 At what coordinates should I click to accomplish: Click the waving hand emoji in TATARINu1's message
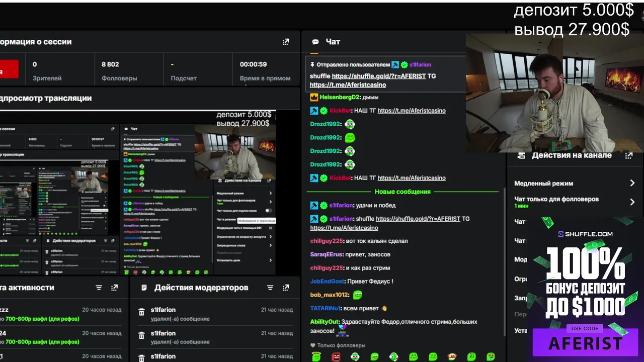384,308
